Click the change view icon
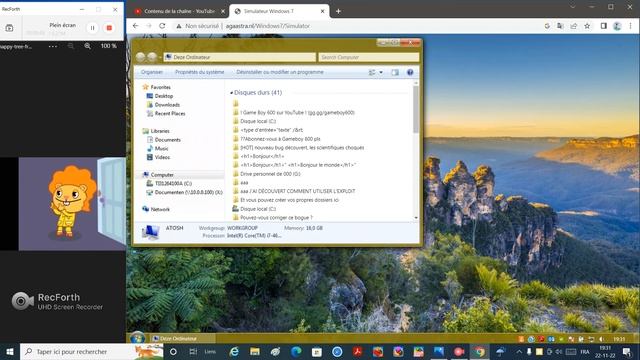Screen dimensions: 640x360 coord(372,72)
